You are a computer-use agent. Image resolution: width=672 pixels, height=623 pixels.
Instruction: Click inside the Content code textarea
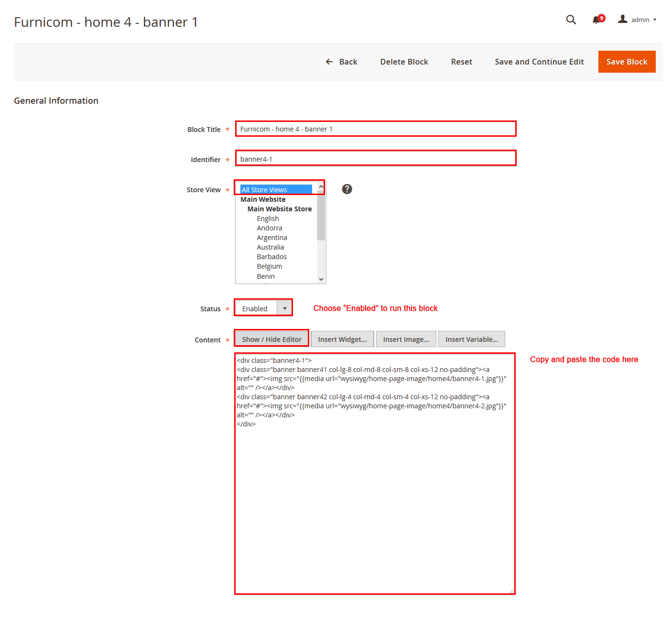pos(375,474)
